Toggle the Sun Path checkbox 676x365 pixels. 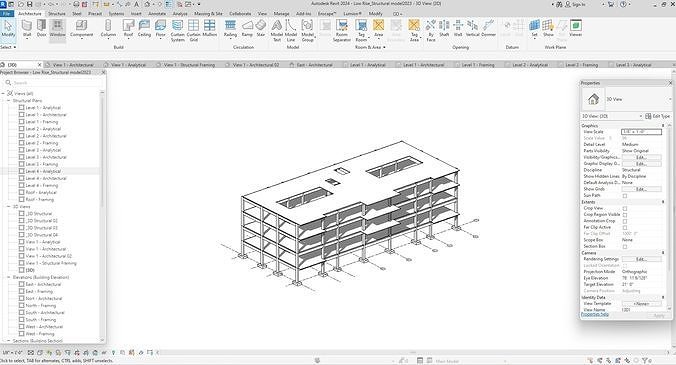[x=625, y=196]
